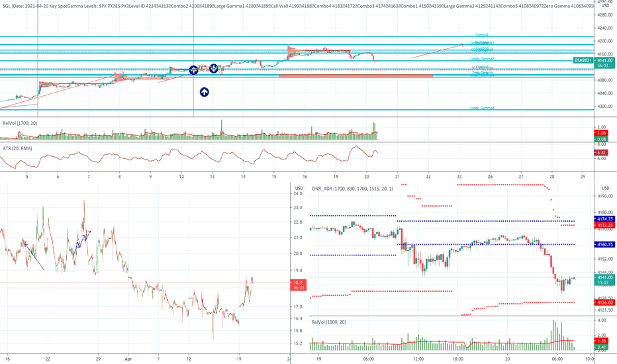
Task: Click the blue 4160.75 level label
Action: (604, 244)
